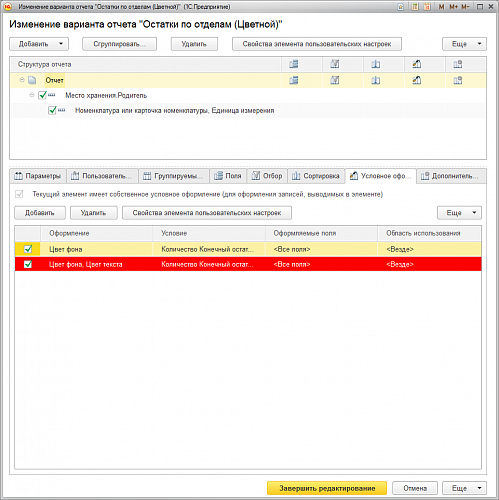Click the favorites star icon in the title bar
This screenshot has width=499, height=500.
coord(401,7)
